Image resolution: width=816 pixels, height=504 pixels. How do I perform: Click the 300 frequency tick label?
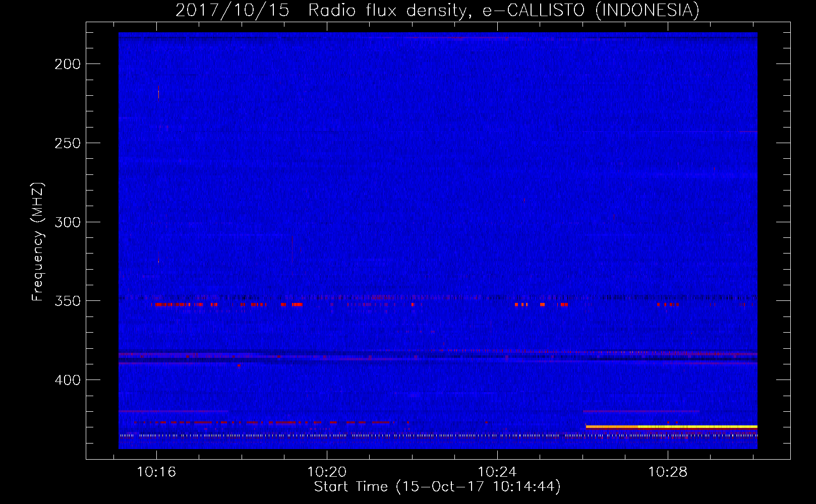coord(68,222)
